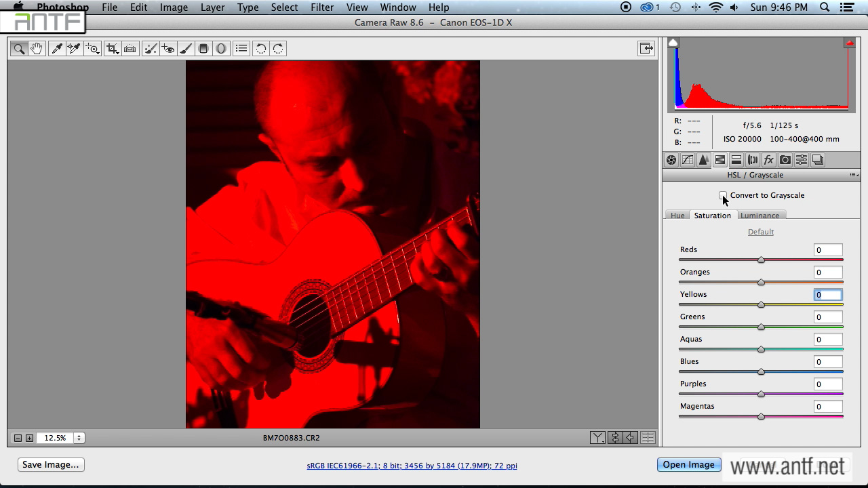
Task: Expand the HSL panel options menu
Action: click(x=854, y=175)
